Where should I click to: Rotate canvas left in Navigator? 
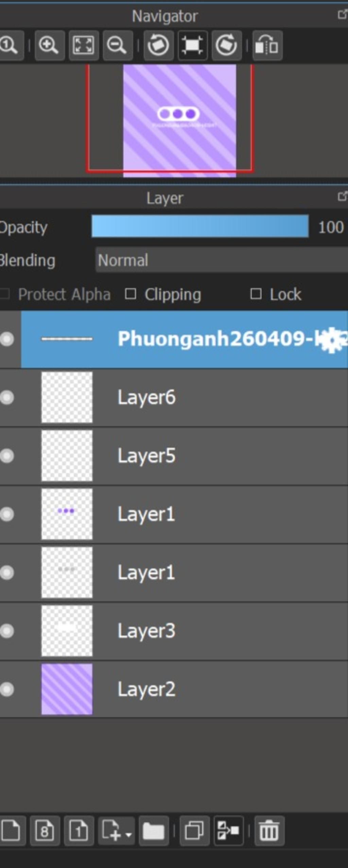[x=159, y=45]
